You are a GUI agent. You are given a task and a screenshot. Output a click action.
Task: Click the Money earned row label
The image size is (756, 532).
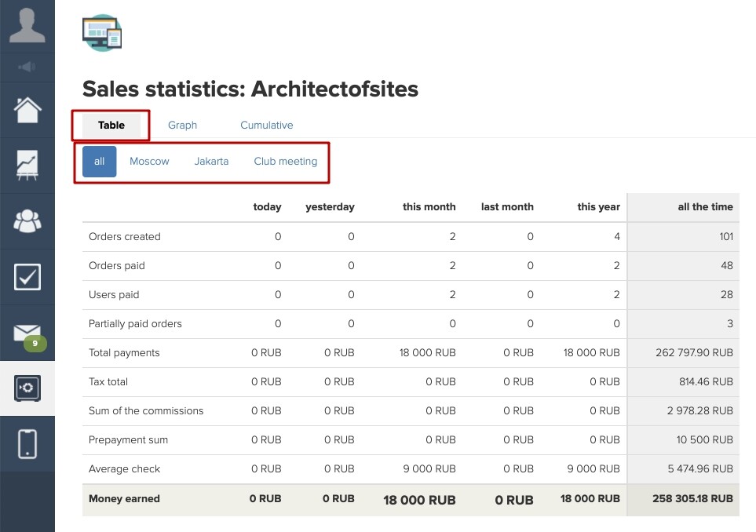(x=124, y=499)
